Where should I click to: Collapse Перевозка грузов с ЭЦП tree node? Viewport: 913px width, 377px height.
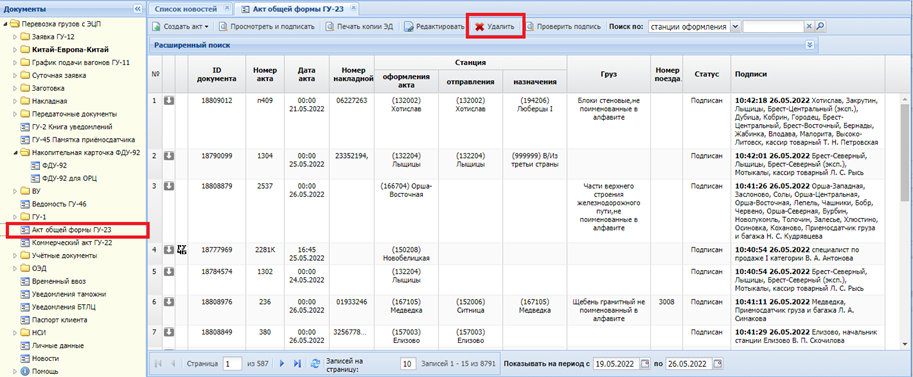tap(6, 24)
